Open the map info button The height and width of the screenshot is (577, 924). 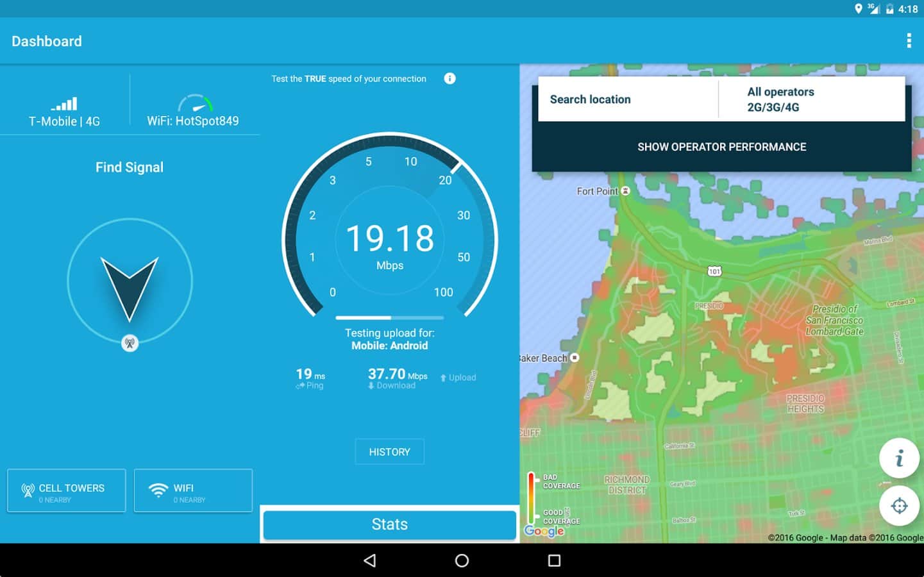[899, 458]
